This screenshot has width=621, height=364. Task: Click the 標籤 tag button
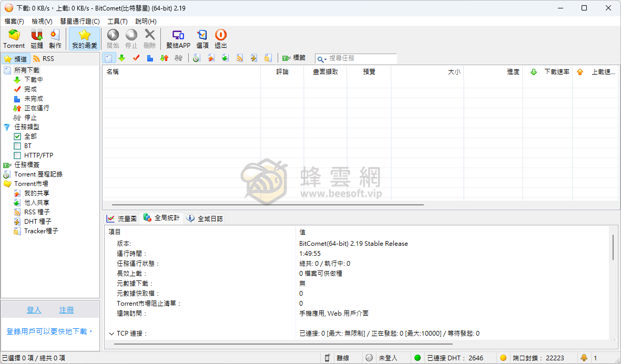pyautogui.click(x=294, y=58)
